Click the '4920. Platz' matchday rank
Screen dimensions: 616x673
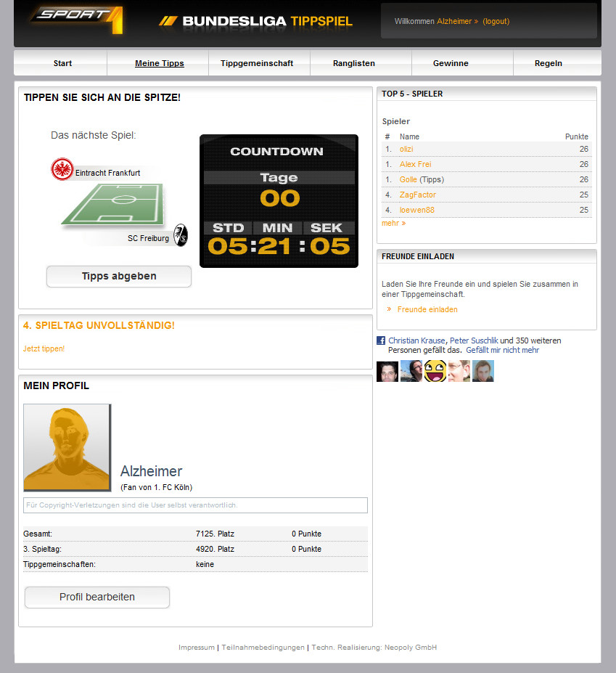(215, 549)
